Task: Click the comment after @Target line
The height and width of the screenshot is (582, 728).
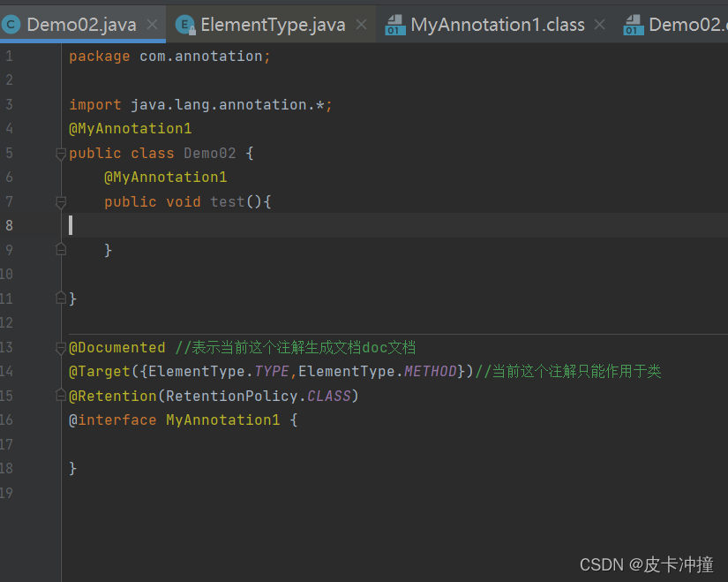Action: click(567, 372)
